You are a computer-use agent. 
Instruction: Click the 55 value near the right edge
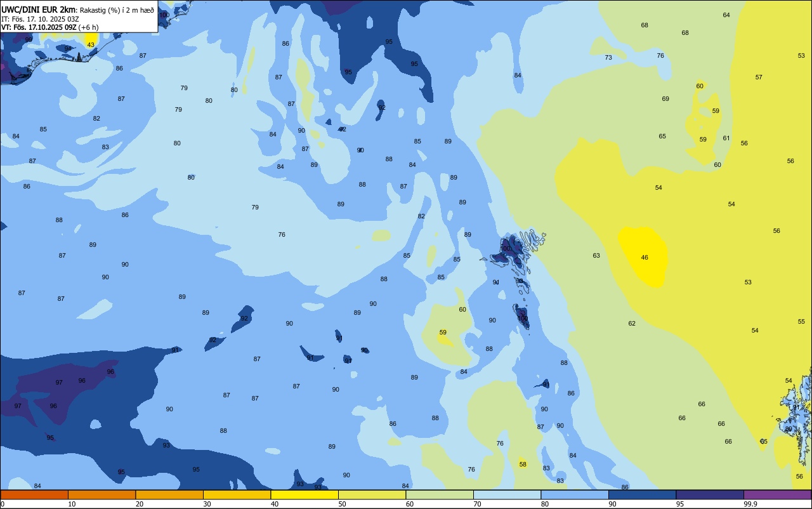pos(801,322)
